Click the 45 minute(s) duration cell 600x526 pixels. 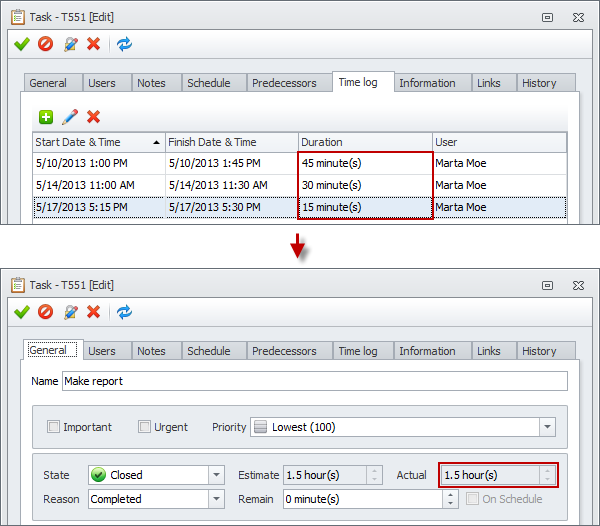click(x=365, y=163)
